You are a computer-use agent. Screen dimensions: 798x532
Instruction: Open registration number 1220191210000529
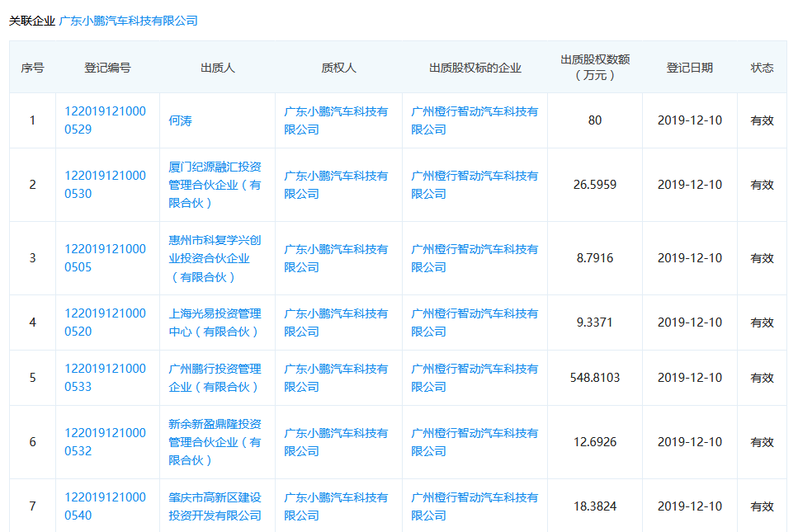point(106,120)
